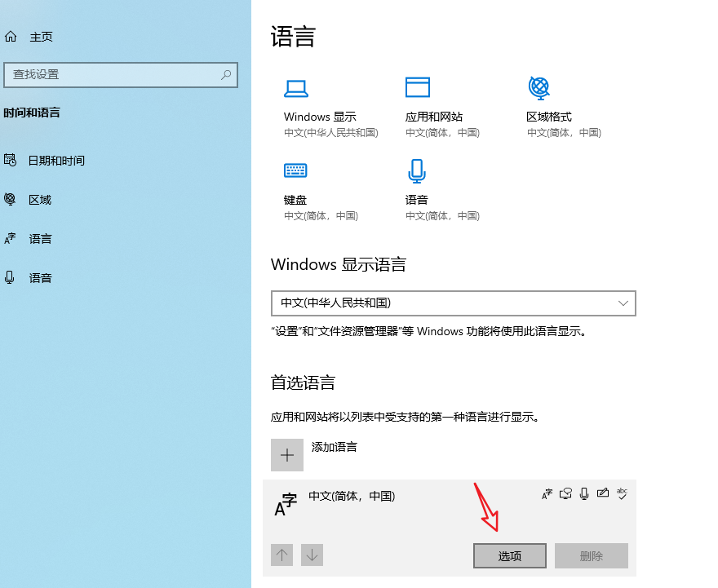718x588 pixels.
Task: Click the display language feature icon
Action: [x=547, y=493]
